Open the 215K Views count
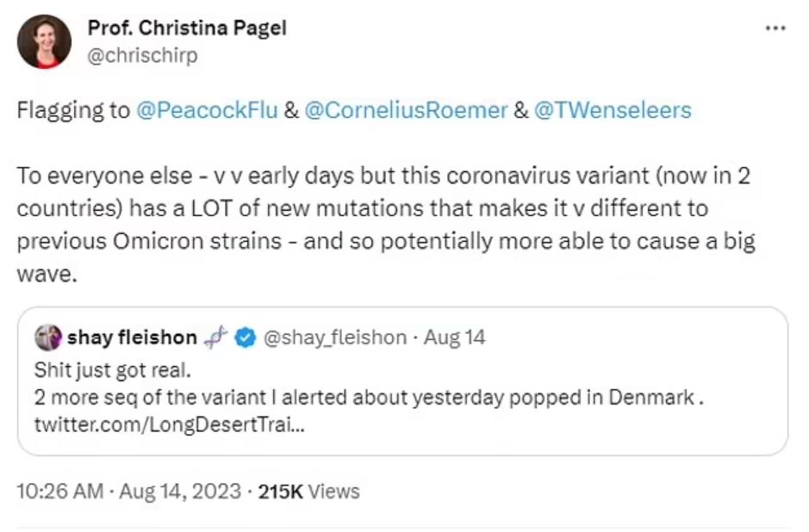809x532 pixels. pos(308,492)
